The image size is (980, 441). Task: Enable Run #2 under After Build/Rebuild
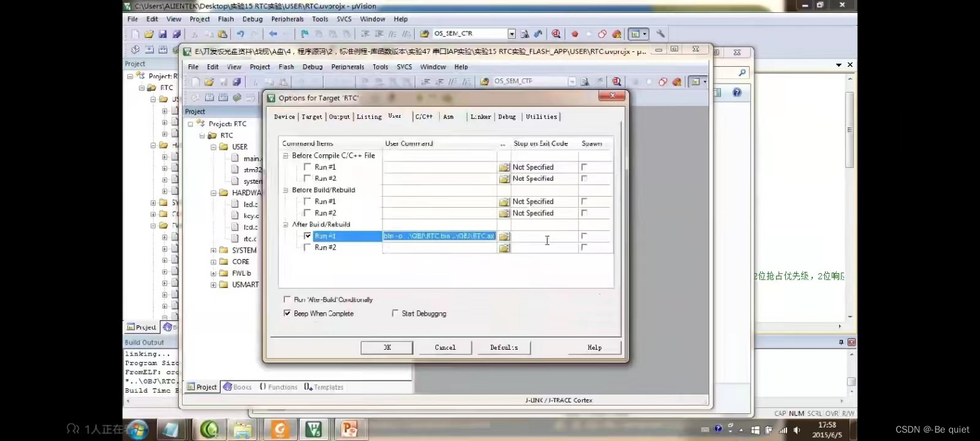coord(307,248)
